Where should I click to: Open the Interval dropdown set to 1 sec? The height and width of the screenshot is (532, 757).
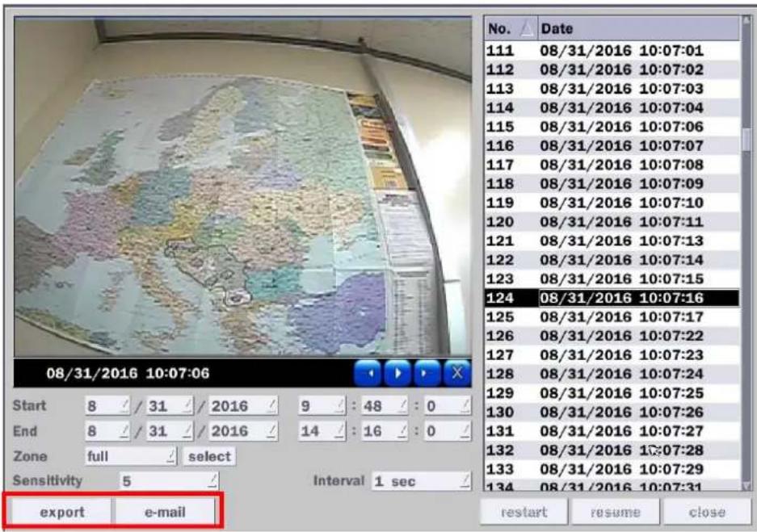[x=421, y=481]
